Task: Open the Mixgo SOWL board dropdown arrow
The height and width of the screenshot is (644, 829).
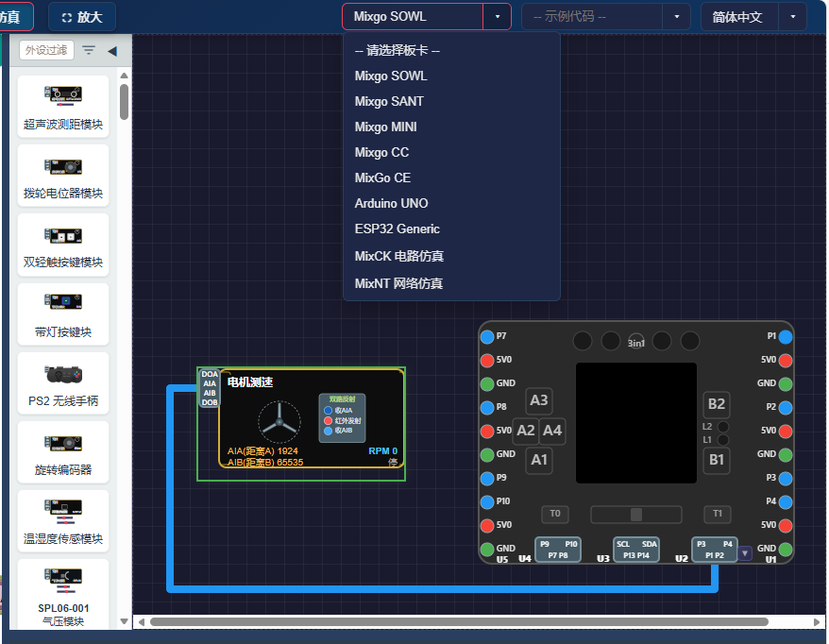Action: [x=497, y=17]
